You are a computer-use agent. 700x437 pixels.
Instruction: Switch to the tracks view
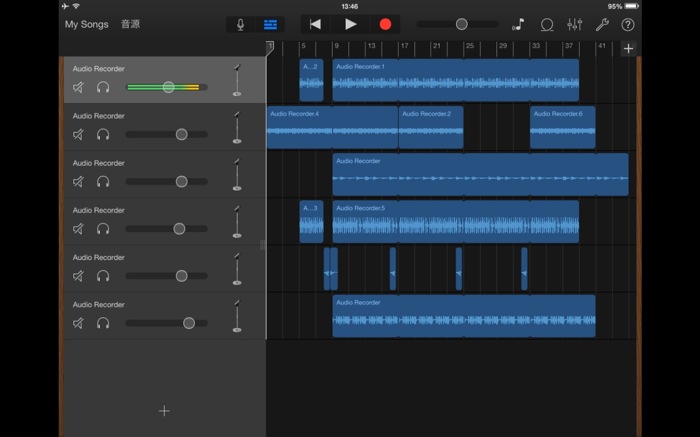tap(270, 25)
